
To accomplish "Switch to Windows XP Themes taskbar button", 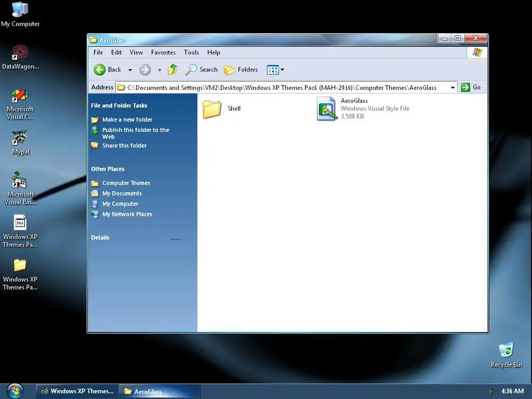I will pyautogui.click(x=77, y=391).
